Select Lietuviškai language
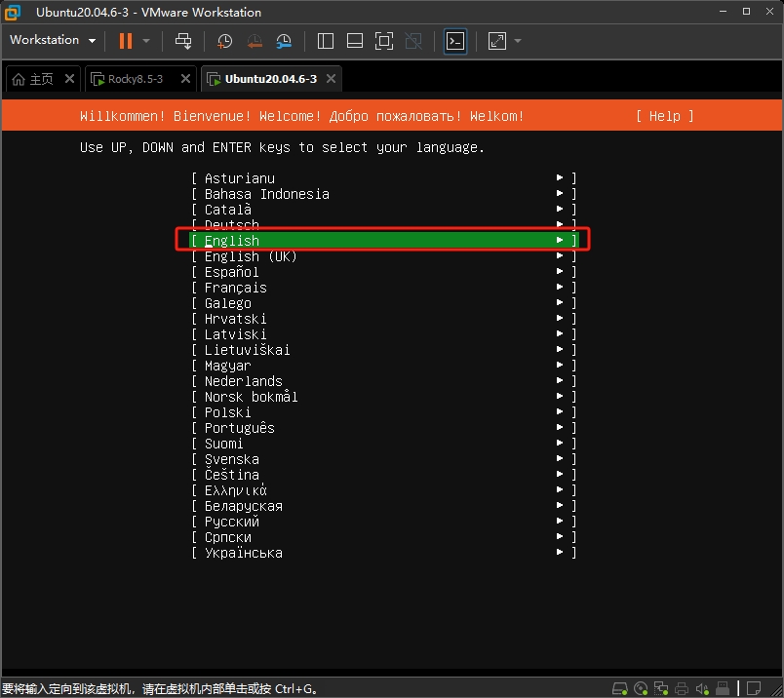Viewport: 784px width, 698px height. (383, 350)
